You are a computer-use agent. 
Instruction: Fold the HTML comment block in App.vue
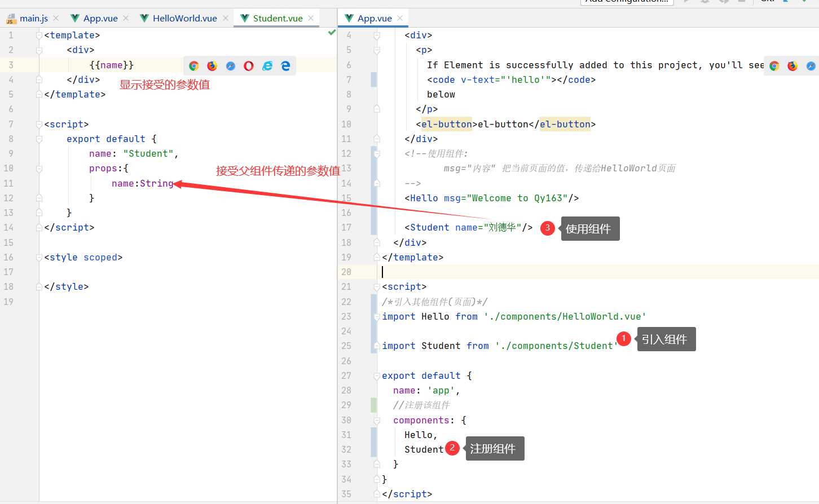377,153
